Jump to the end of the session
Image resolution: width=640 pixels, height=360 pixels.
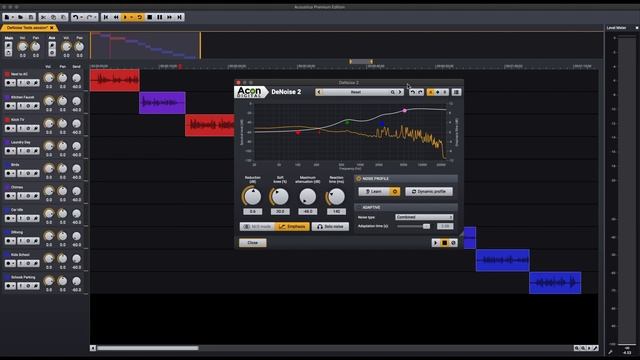179,17
